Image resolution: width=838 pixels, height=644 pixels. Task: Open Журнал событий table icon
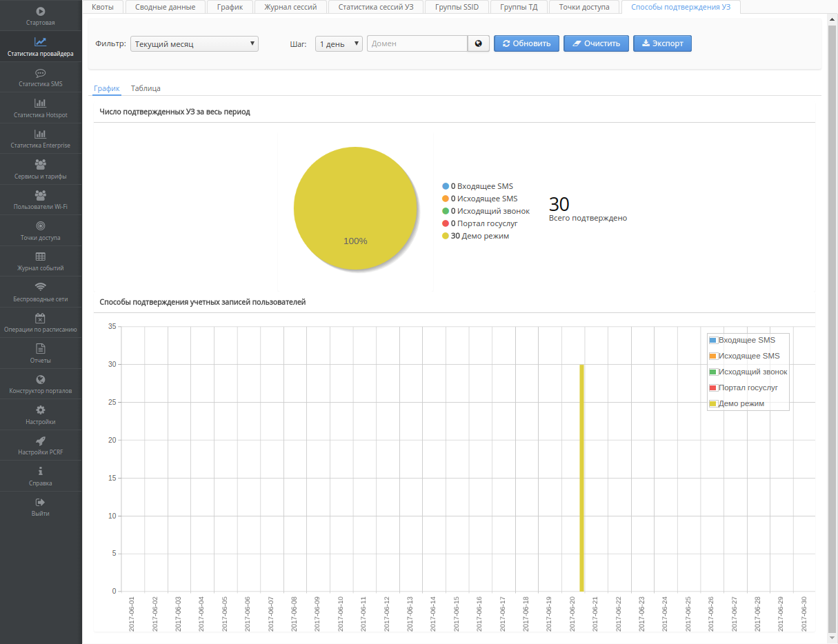click(x=41, y=256)
